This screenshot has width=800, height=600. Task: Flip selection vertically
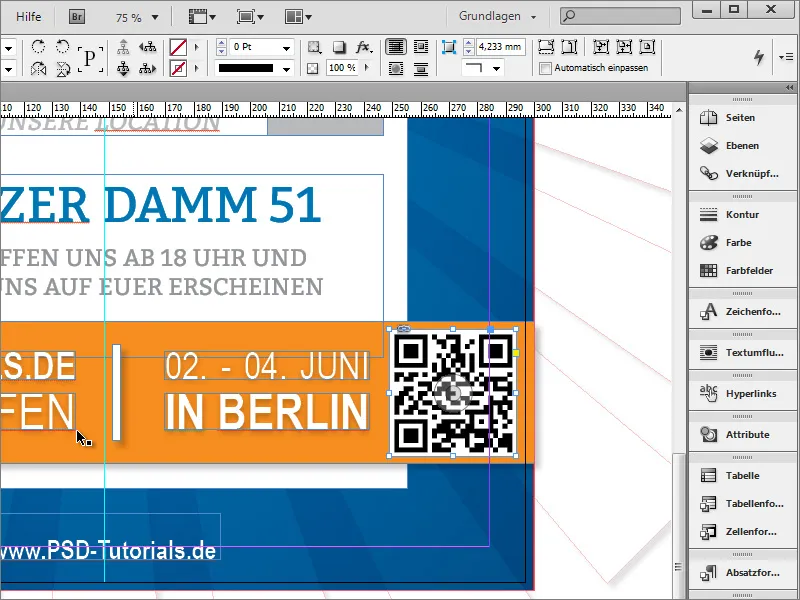coord(62,68)
